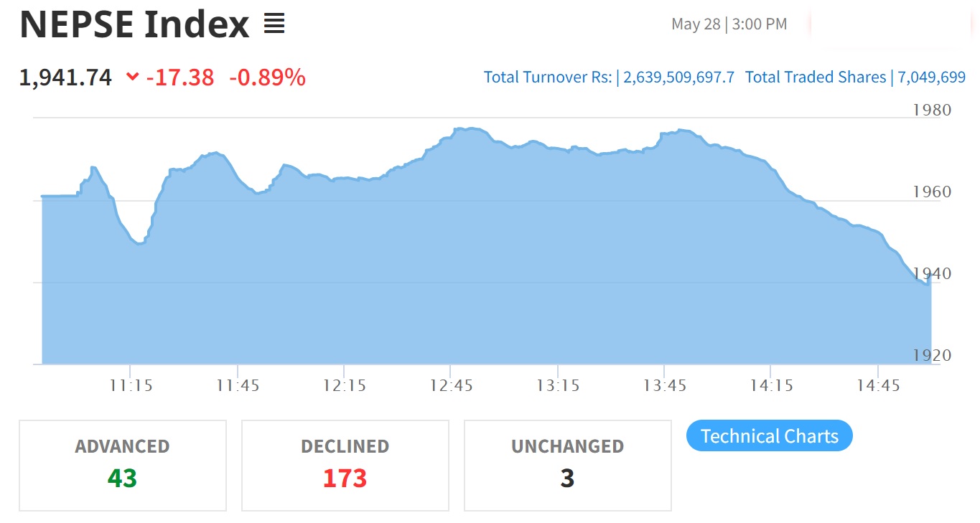Click the Total Traded Shares figure
Viewport: 980px width, 523px height.
pyautogui.click(x=930, y=77)
